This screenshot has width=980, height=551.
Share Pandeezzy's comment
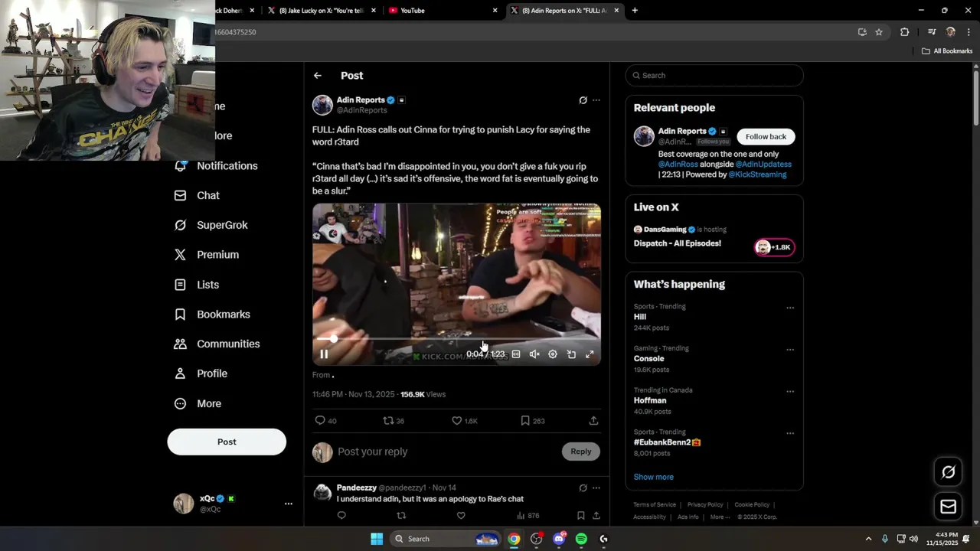click(596, 516)
